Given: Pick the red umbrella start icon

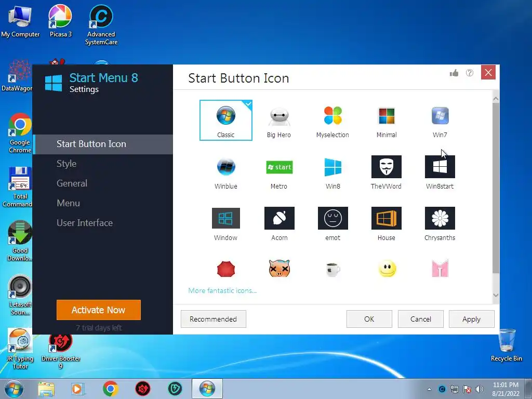Looking at the screenshot, I should click(x=226, y=269).
